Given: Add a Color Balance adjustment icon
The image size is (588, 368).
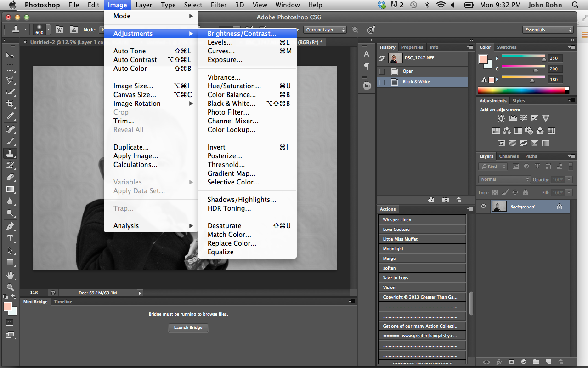Looking at the screenshot, I should 507,131.
